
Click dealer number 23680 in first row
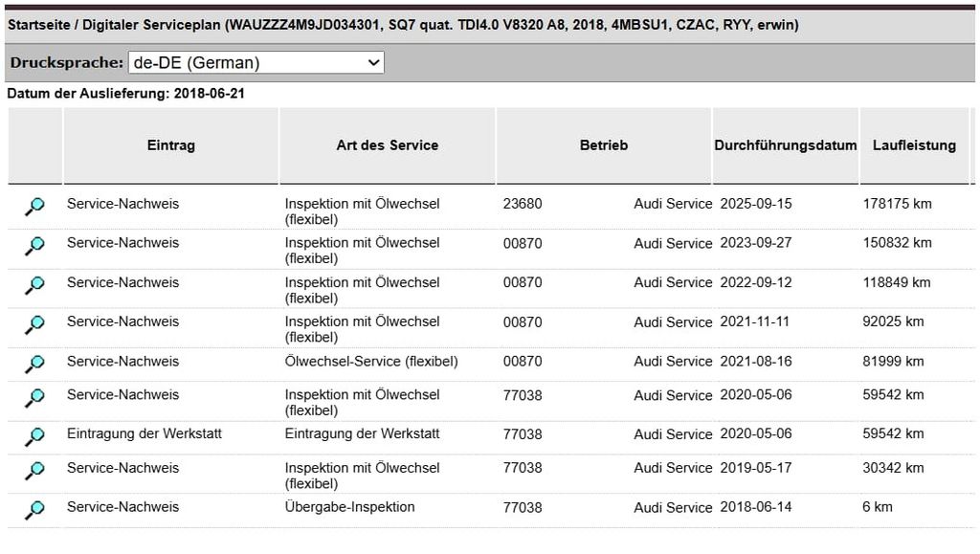tap(523, 204)
